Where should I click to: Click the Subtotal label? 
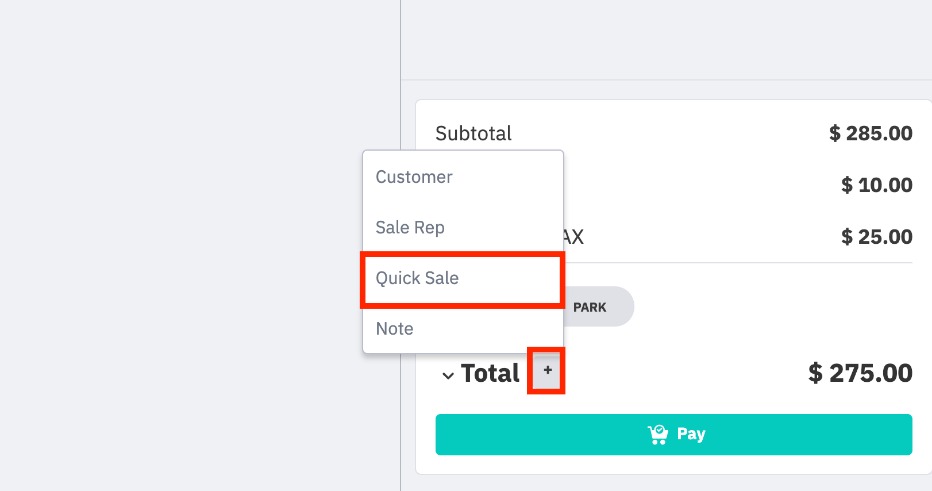click(473, 133)
